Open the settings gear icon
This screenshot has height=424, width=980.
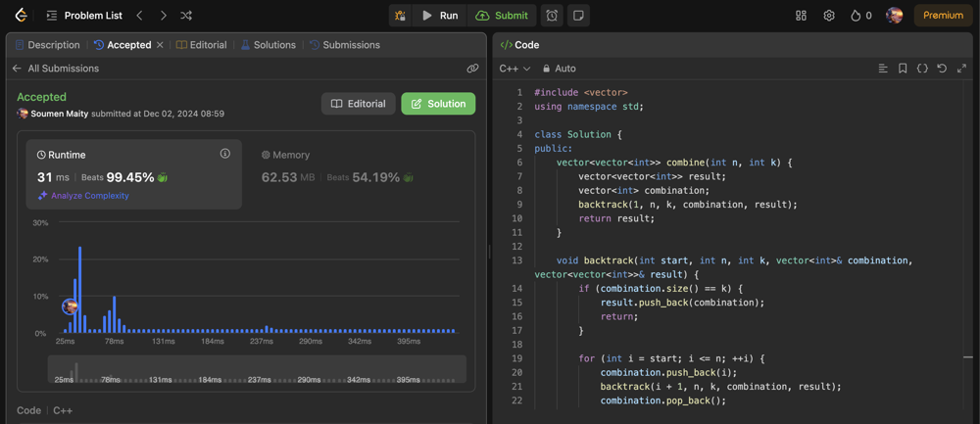pyautogui.click(x=829, y=16)
